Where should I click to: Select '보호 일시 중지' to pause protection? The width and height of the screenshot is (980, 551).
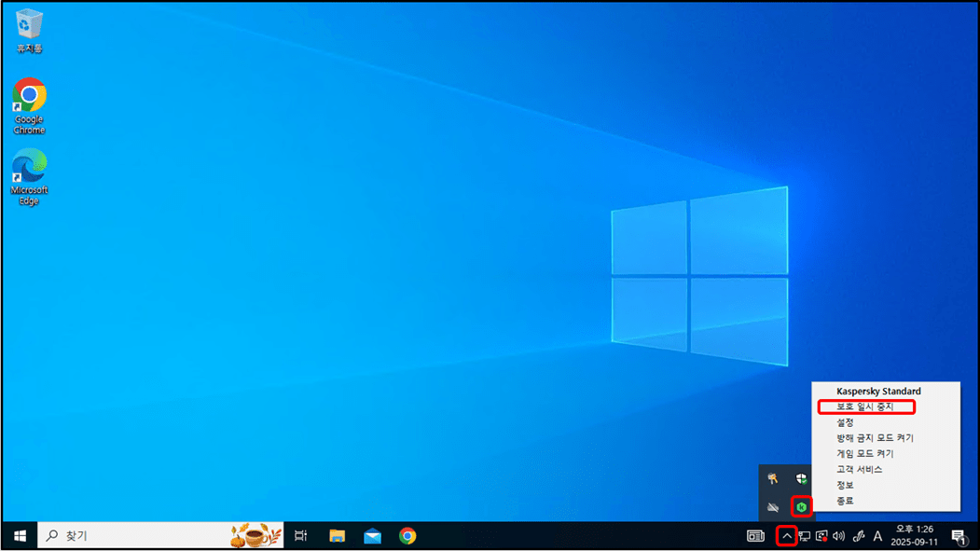(x=865, y=407)
